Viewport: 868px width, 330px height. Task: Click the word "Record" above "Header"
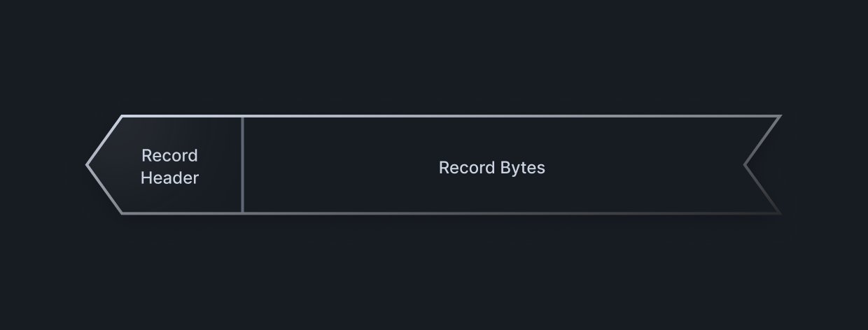click(169, 155)
